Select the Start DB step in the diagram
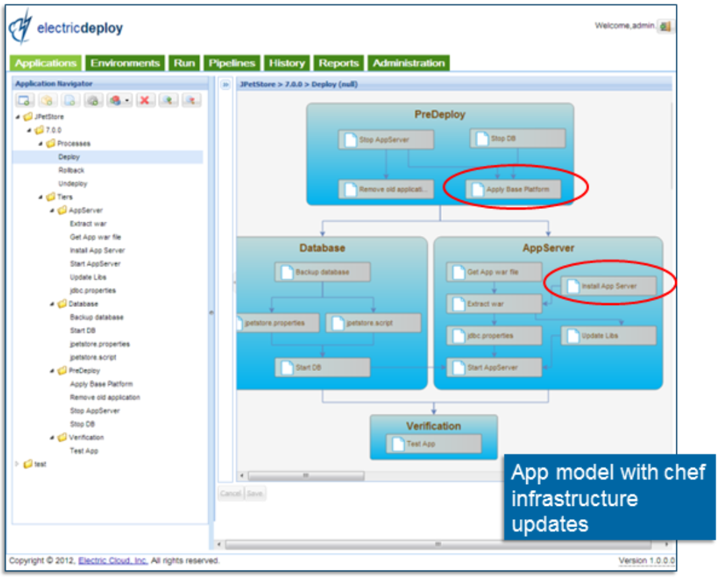This screenshot has height=578, width=728. [323, 368]
